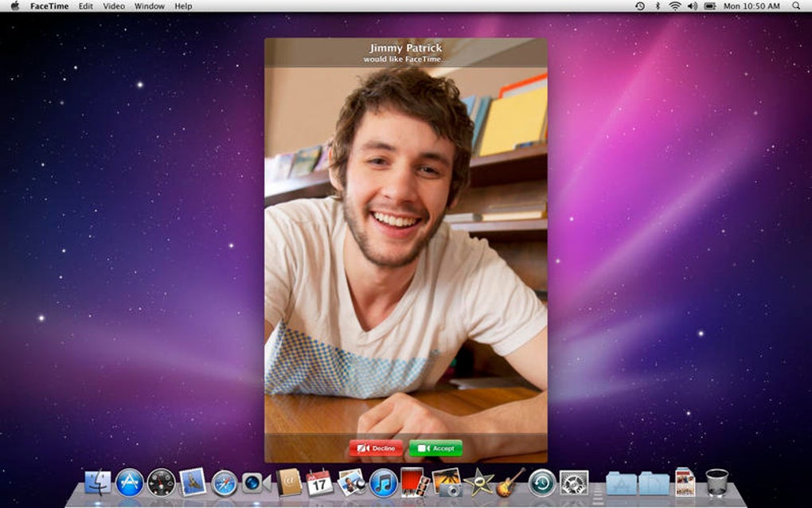Image resolution: width=812 pixels, height=508 pixels.
Task: Open the Trash in the Dock
Action: (716, 483)
